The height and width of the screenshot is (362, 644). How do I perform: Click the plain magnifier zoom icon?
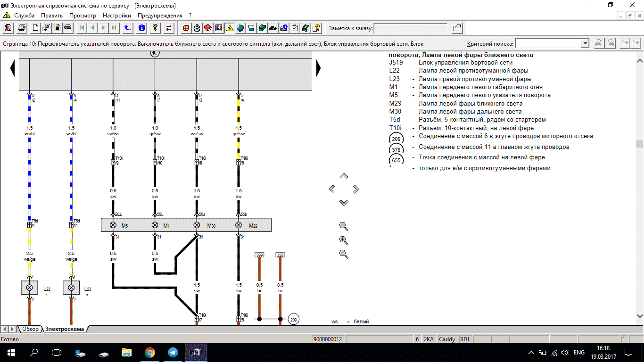point(344,226)
